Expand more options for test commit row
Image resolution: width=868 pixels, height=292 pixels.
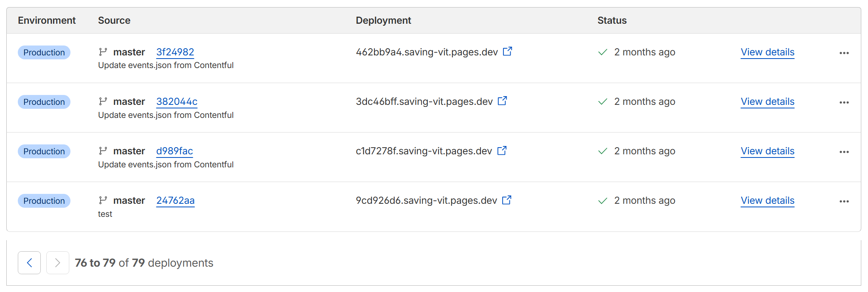pyautogui.click(x=844, y=201)
